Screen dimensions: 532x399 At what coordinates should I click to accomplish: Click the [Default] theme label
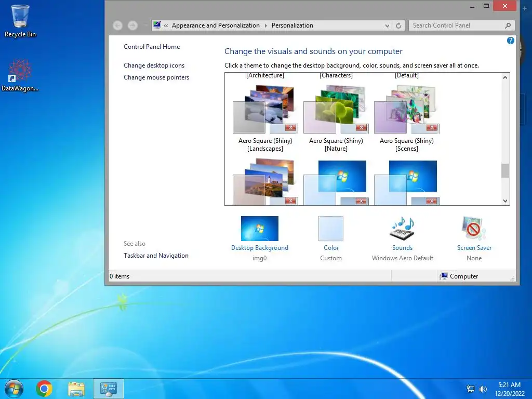pyautogui.click(x=406, y=75)
